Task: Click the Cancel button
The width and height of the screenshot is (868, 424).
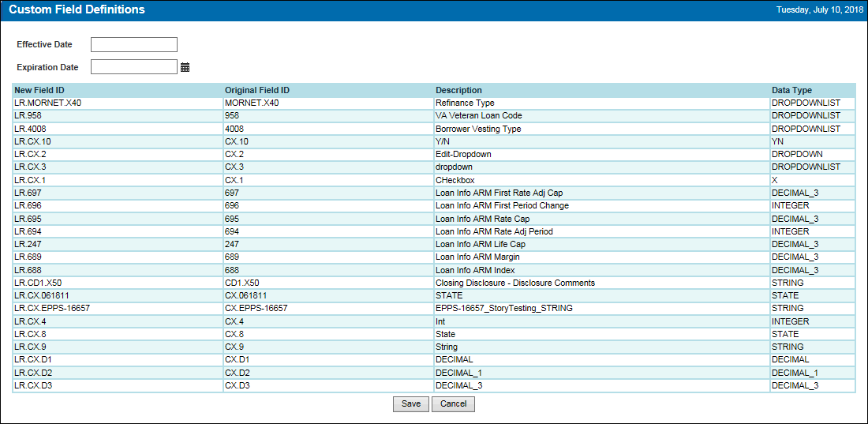Action: point(453,404)
